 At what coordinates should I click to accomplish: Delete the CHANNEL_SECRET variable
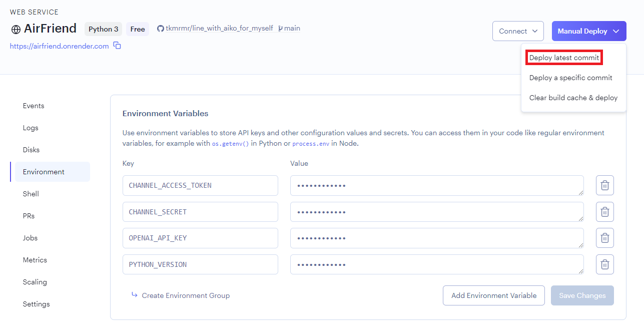click(604, 212)
